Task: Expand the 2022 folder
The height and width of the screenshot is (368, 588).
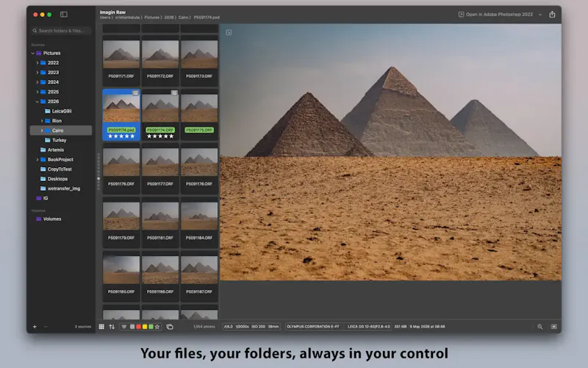Action: tap(37, 63)
